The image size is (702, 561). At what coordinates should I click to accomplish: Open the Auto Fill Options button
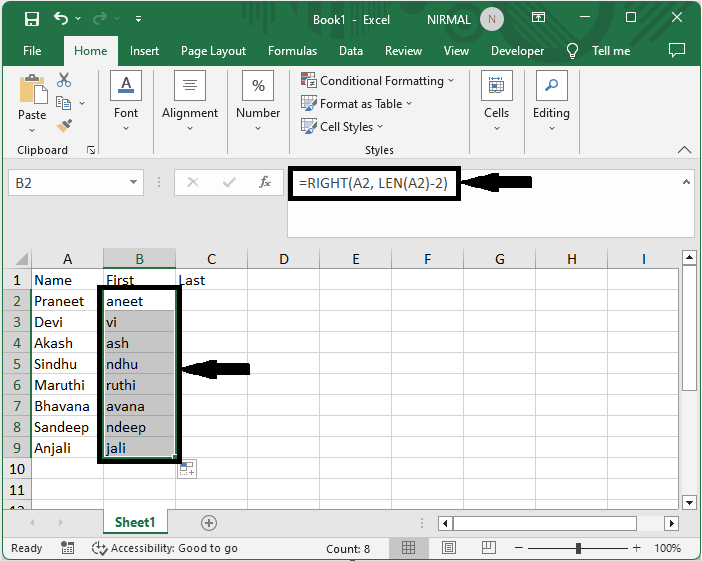coord(187,469)
